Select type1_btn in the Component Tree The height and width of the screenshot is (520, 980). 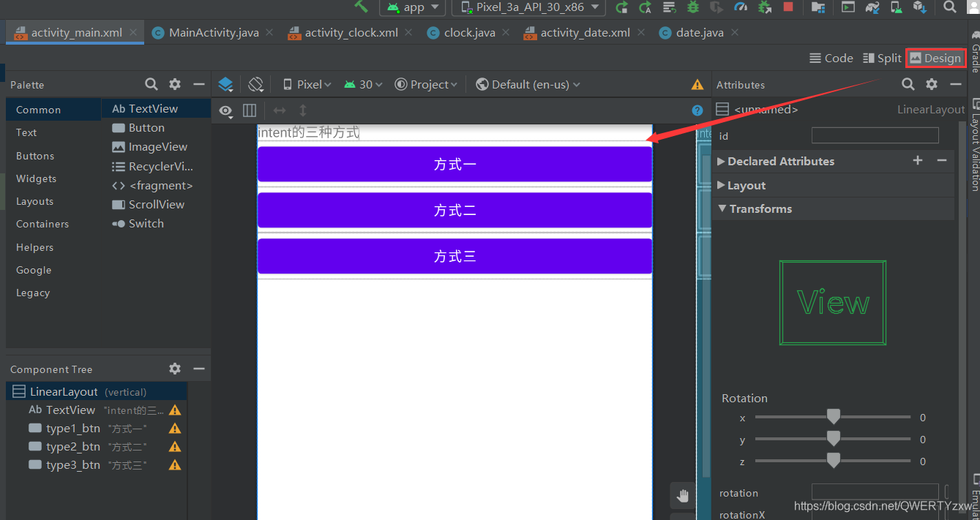[97, 429]
